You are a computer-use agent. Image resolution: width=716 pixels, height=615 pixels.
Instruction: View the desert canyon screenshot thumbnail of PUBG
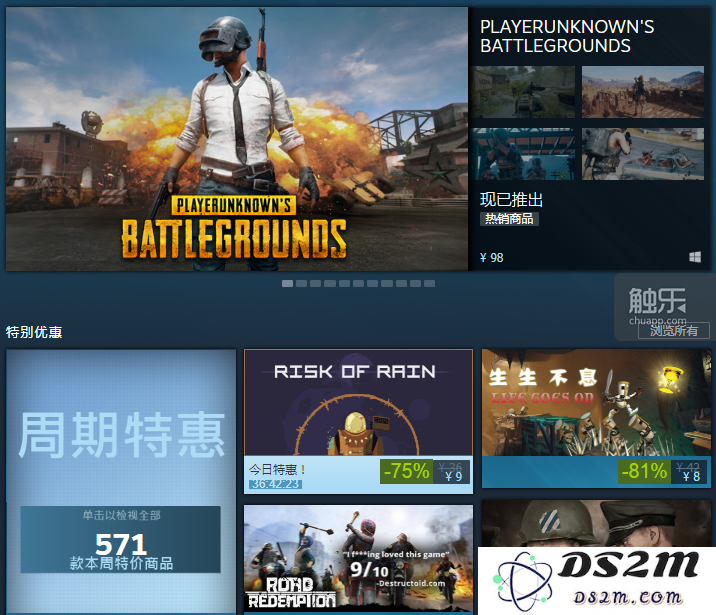pyautogui.click(x=642, y=92)
